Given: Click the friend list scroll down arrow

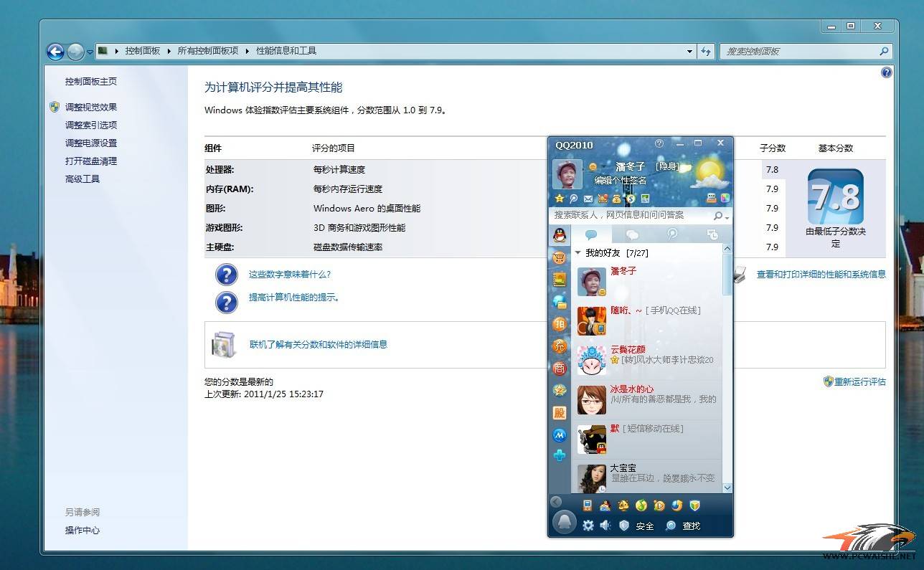Looking at the screenshot, I should point(727,488).
